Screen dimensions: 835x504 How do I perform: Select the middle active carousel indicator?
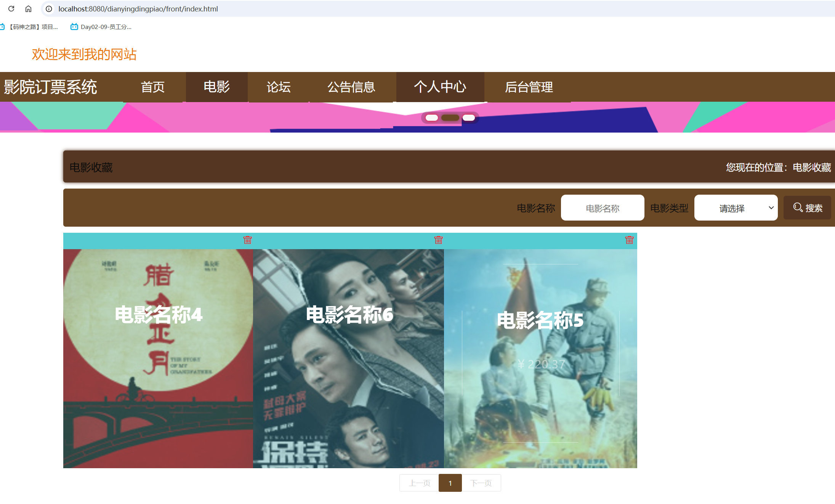[x=450, y=118]
